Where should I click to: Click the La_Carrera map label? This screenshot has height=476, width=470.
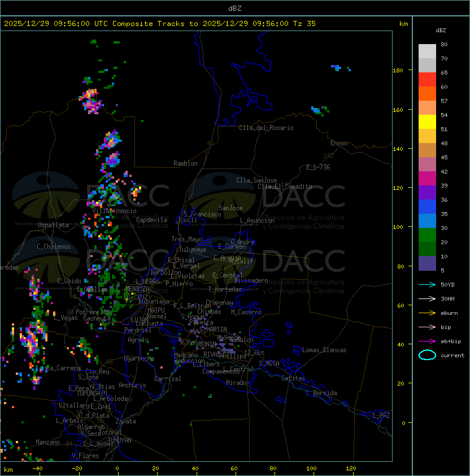click(x=64, y=368)
